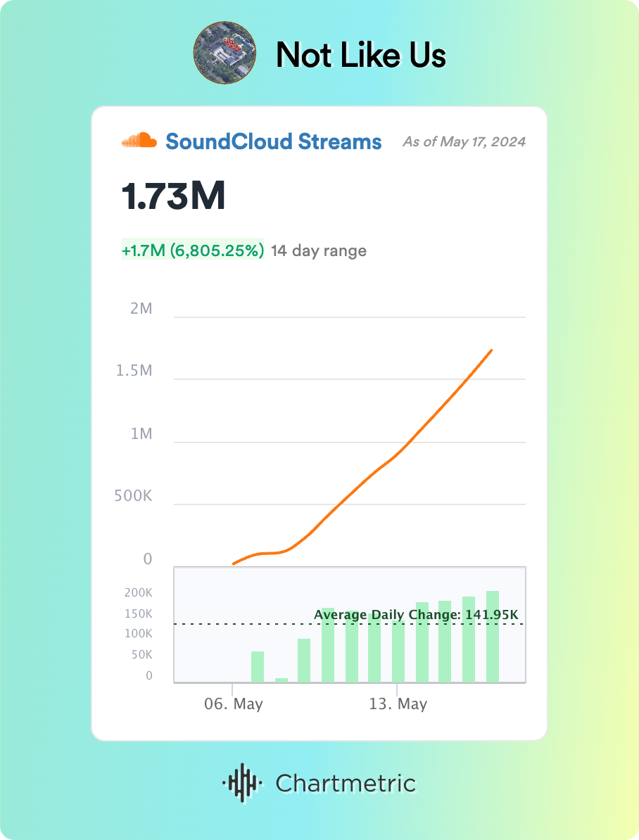639x840 pixels.
Task: Click the 2M y-axis label
Action: tap(141, 309)
